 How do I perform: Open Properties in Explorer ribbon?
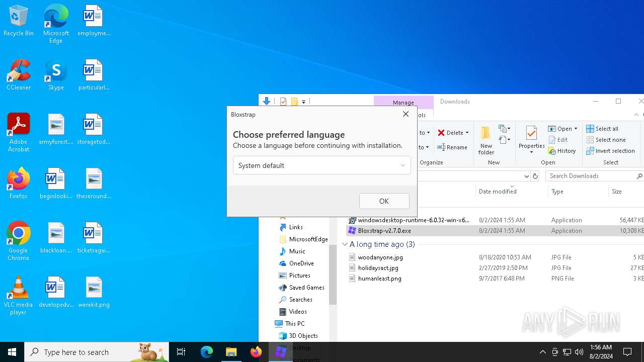tap(532, 140)
